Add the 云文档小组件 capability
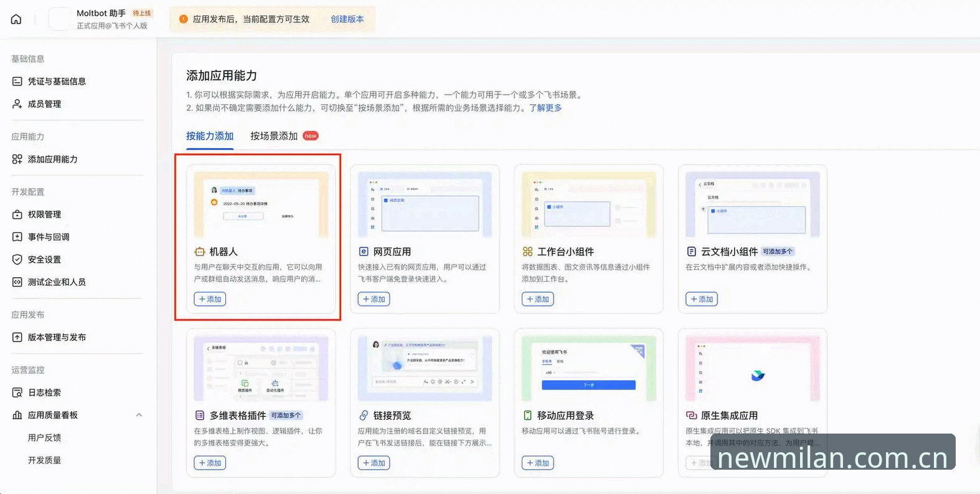Viewport: 980px width, 494px height. (701, 299)
